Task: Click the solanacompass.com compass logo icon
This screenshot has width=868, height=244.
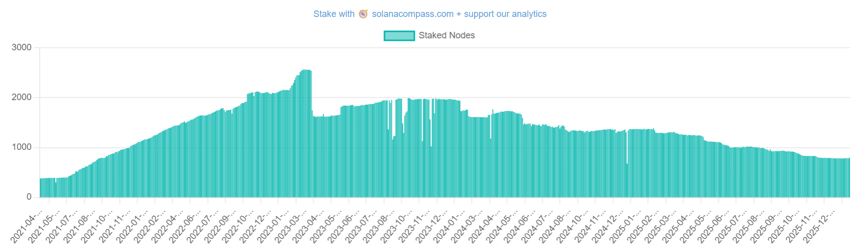Action: [363, 14]
